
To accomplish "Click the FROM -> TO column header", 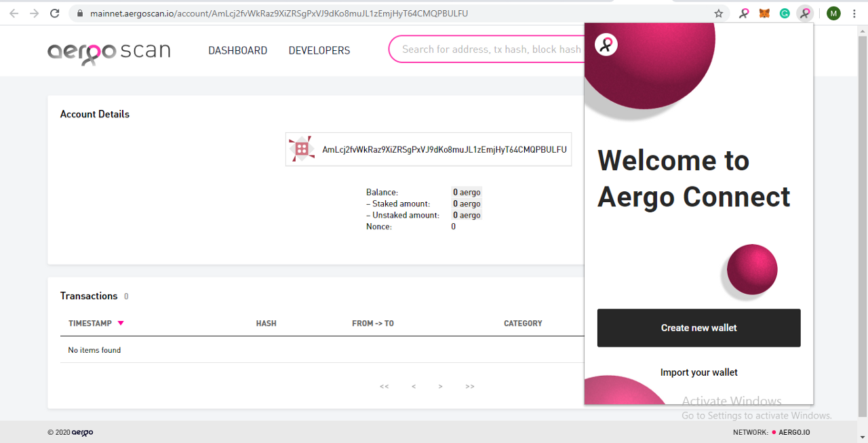I will pos(373,323).
